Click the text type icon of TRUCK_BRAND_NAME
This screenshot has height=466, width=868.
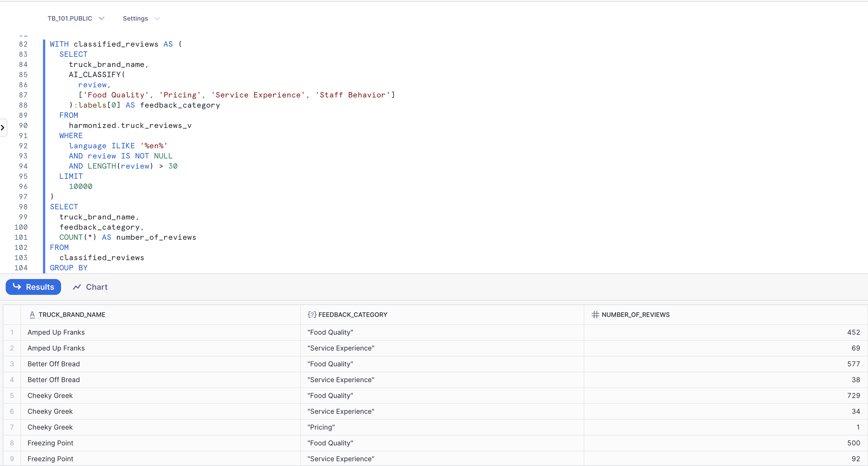[x=32, y=315]
